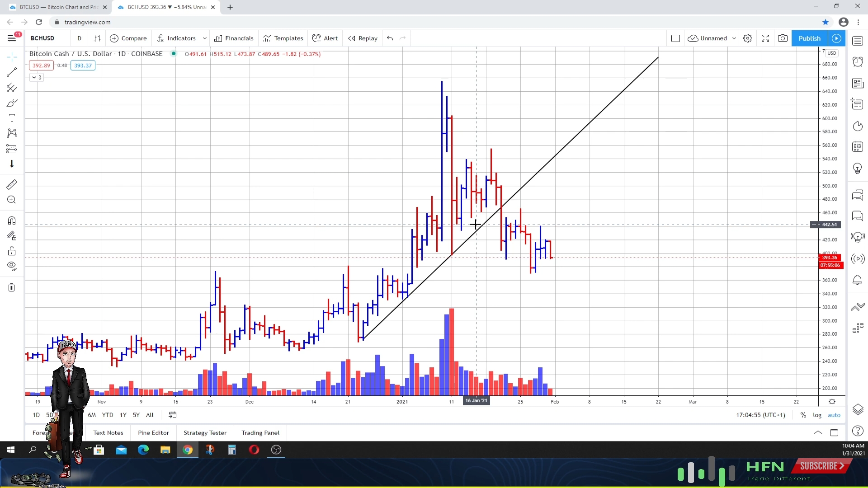Show All chart history range
The width and height of the screenshot is (868, 488).
150,415
